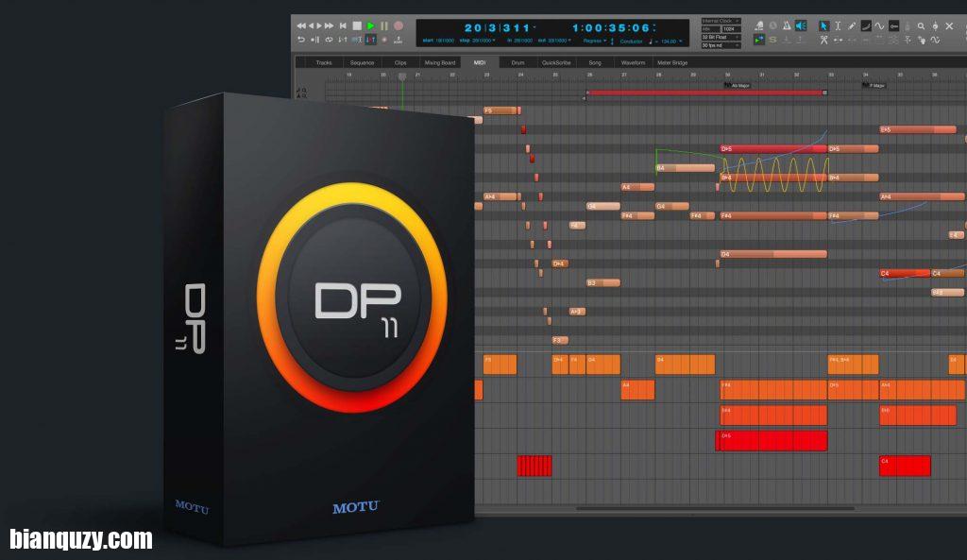This screenshot has width=967, height=560.
Task: Open the QuickScribe tab
Action: pyautogui.click(x=556, y=62)
